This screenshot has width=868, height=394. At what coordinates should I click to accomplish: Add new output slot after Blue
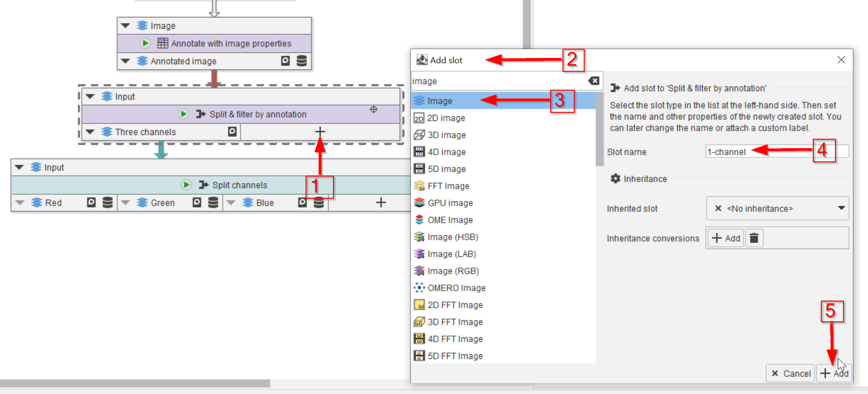[381, 202]
